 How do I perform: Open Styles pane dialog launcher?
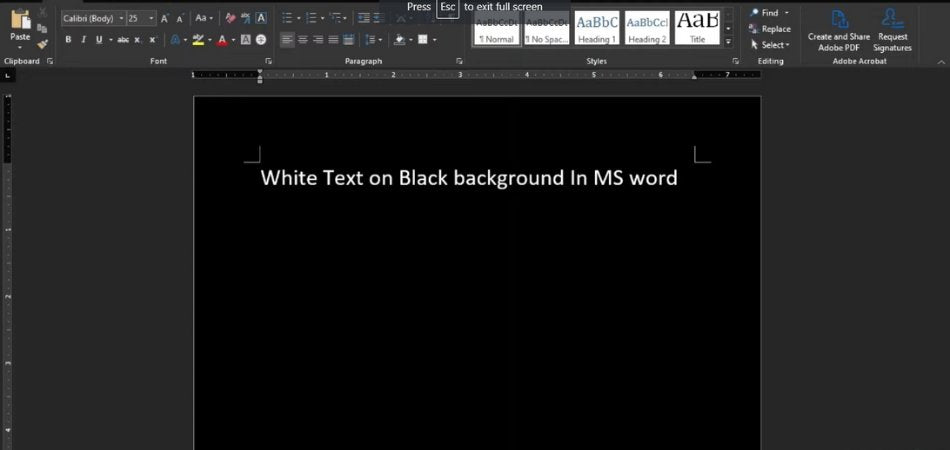point(736,61)
